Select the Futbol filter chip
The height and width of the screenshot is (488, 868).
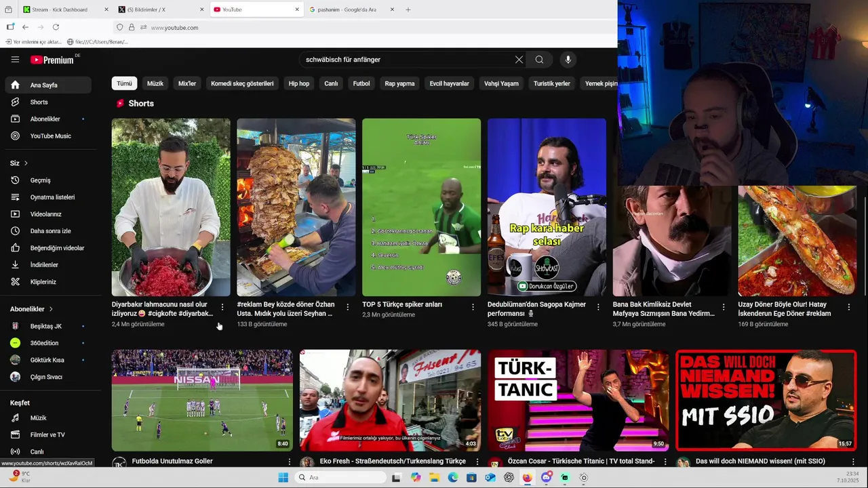(x=361, y=83)
